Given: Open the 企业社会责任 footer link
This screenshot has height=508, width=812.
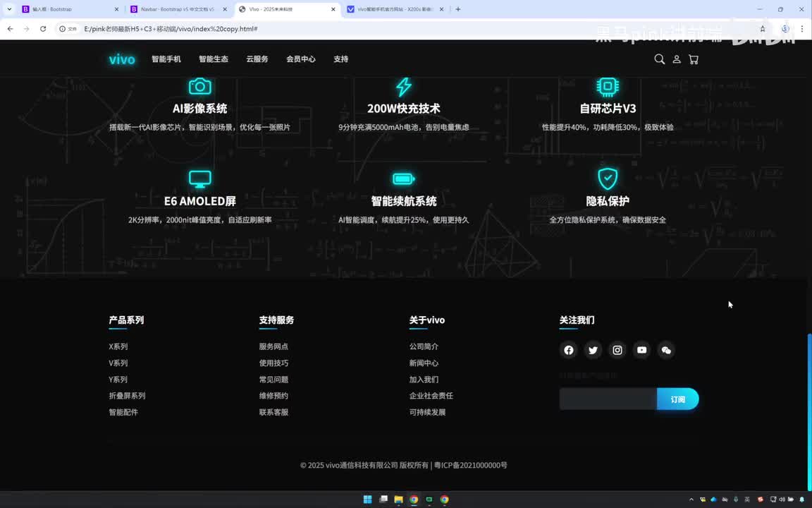Looking at the screenshot, I should click(431, 396).
